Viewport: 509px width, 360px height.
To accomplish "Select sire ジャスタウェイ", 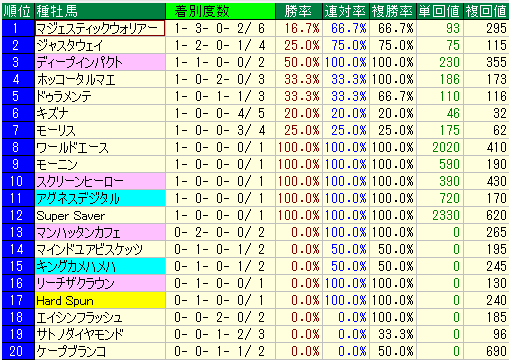I will pos(100,45).
